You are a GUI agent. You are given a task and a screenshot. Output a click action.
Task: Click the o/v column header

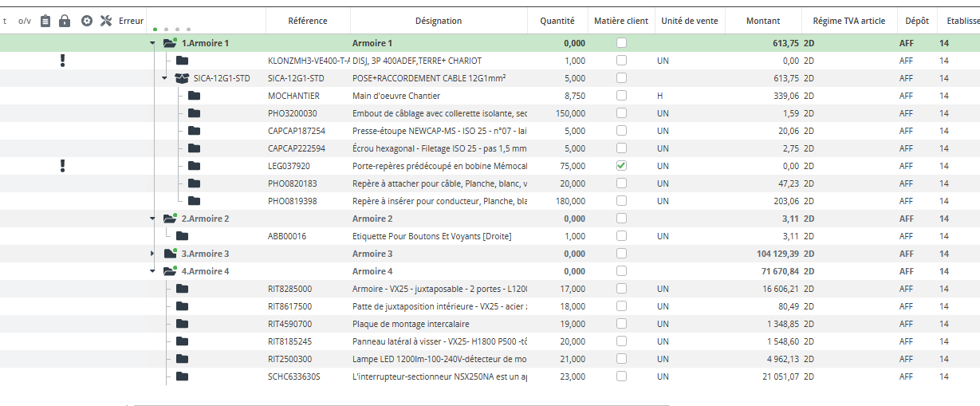[x=25, y=21]
